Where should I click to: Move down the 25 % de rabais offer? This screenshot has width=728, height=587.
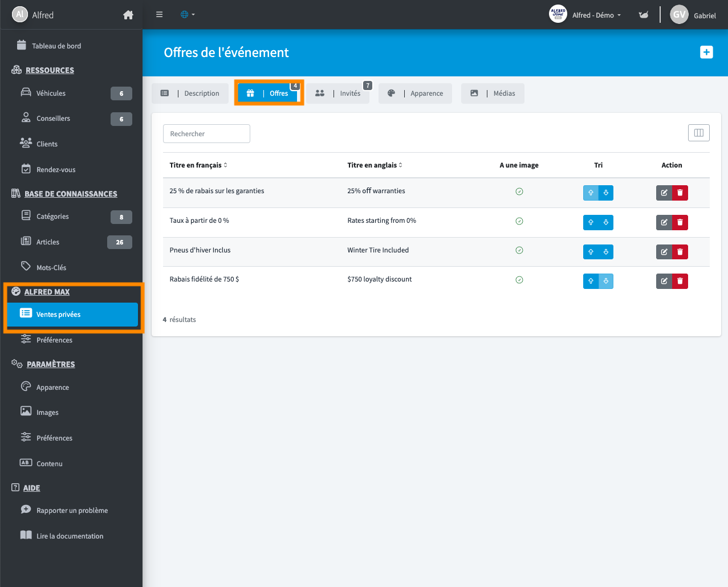pyautogui.click(x=606, y=193)
